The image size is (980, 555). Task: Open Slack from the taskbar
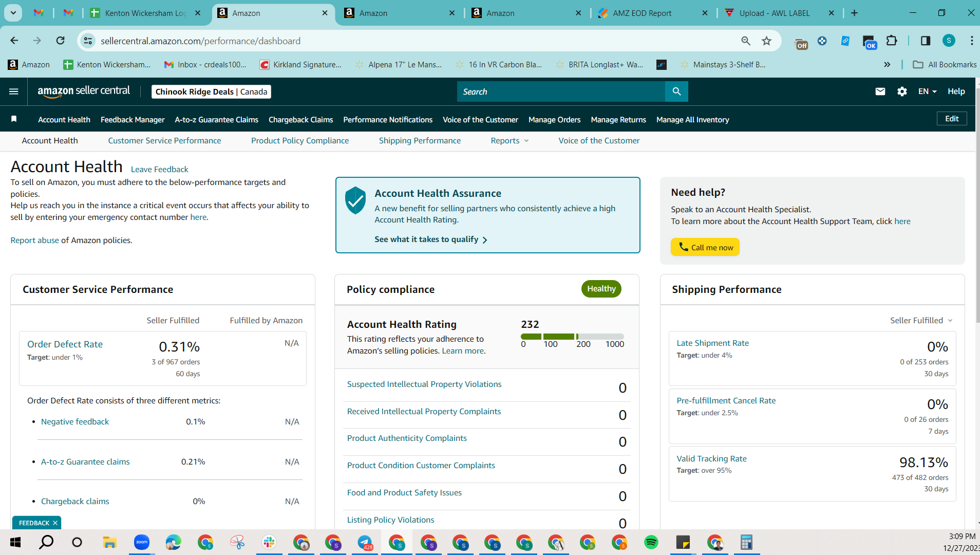[x=269, y=542]
